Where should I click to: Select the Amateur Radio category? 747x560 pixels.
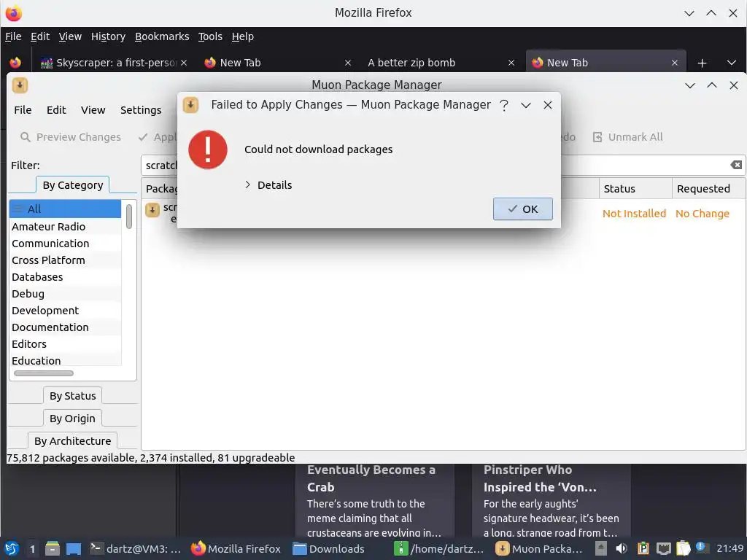pos(65,227)
